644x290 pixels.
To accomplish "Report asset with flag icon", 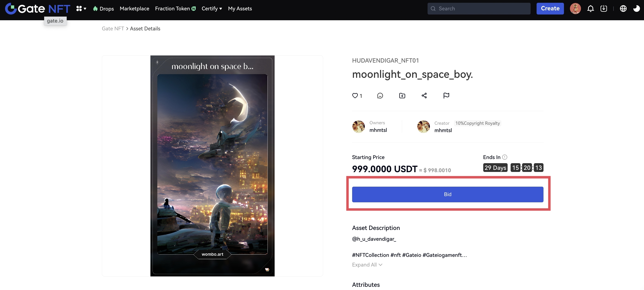I will point(446,96).
